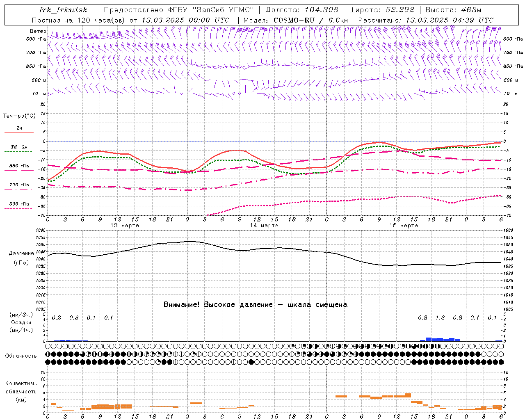This screenshot has width=525, height=420.
Task: Click the 500 м wind level label on the left
Action: (x=39, y=80)
